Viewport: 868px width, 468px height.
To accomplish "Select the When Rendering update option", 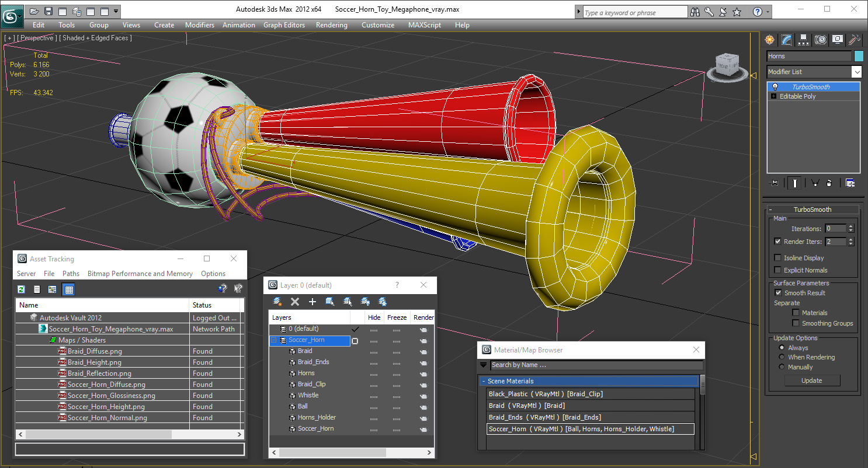I will pyautogui.click(x=782, y=357).
